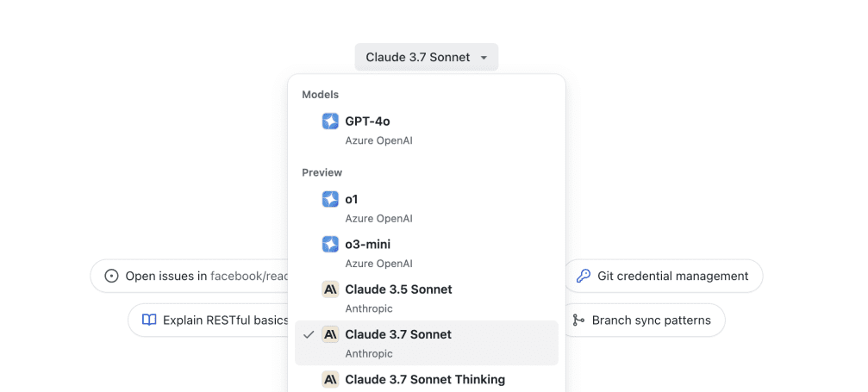868x392 pixels.
Task: Open the Claude 3.7 Sonnet model picker
Action: (427, 57)
